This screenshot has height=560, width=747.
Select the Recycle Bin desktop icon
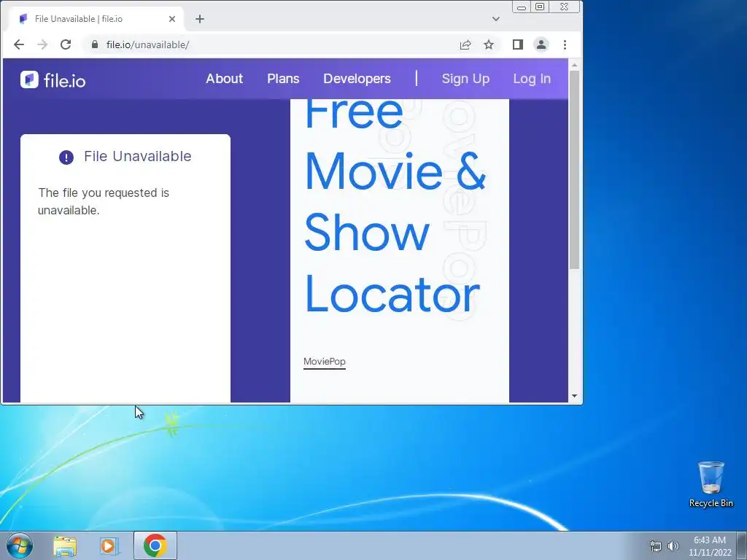pos(711,484)
